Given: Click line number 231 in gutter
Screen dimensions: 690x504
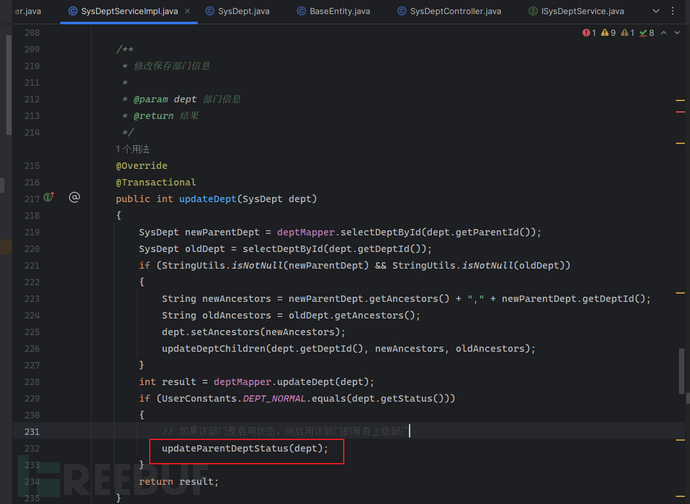Looking at the screenshot, I should click(x=32, y=432).
